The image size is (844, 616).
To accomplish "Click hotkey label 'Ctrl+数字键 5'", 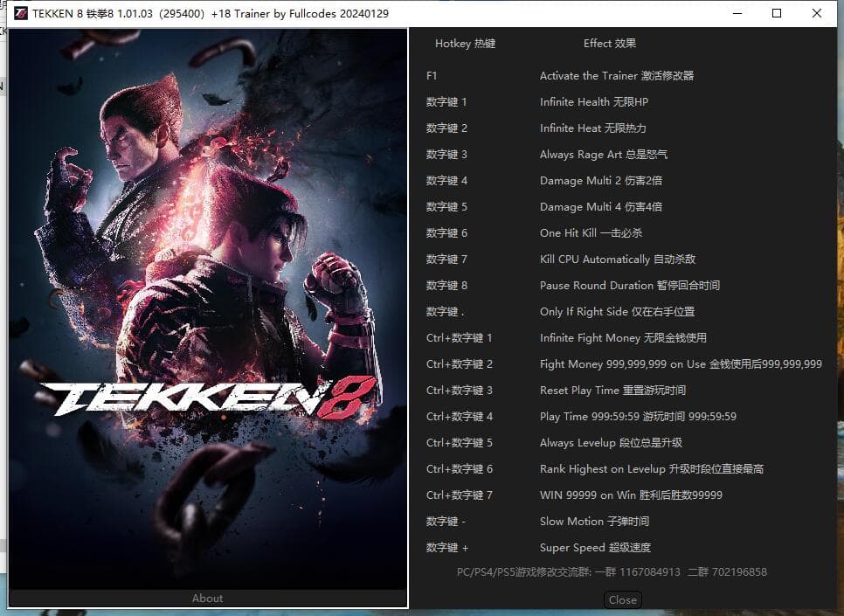I will [460, 443].
